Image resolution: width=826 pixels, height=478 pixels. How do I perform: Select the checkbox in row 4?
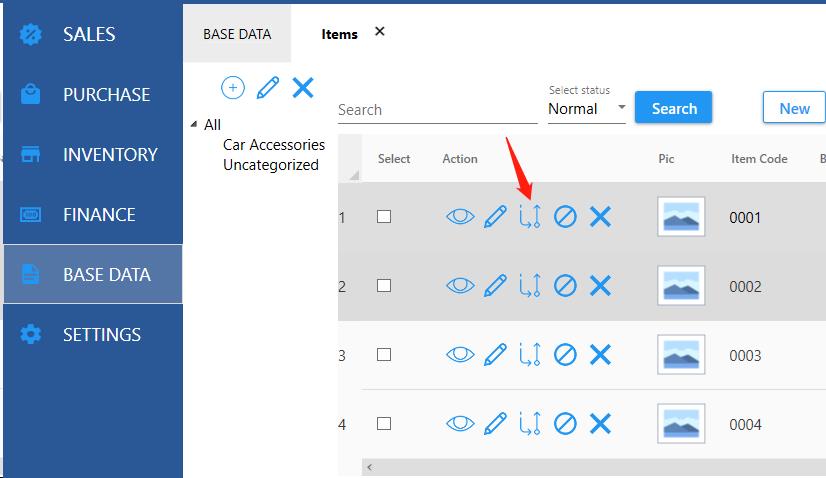(384, 424)
